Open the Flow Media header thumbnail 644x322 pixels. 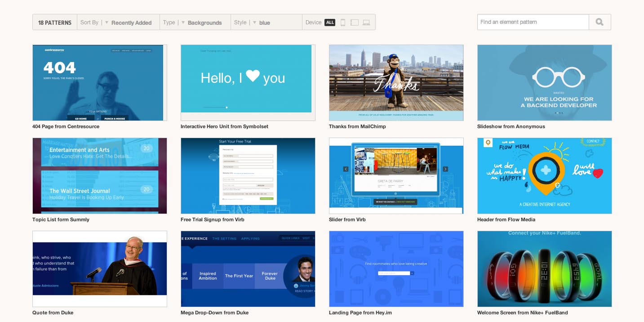point(545,176)
